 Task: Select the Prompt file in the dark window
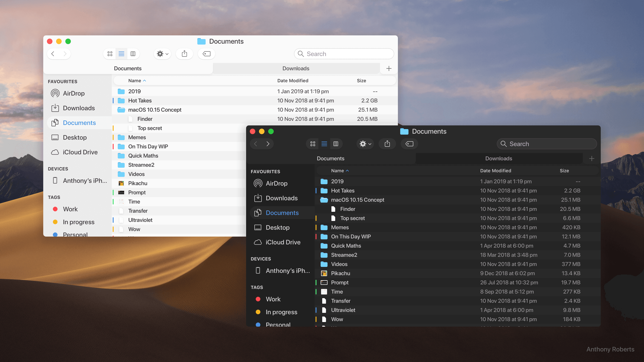pyautogui.click(x=457, y=283)
